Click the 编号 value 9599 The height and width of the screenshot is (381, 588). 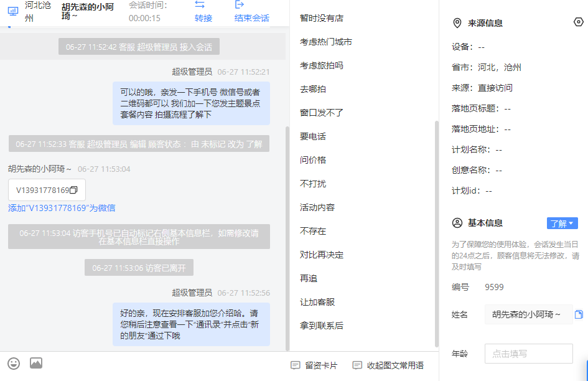pos(494,287)
